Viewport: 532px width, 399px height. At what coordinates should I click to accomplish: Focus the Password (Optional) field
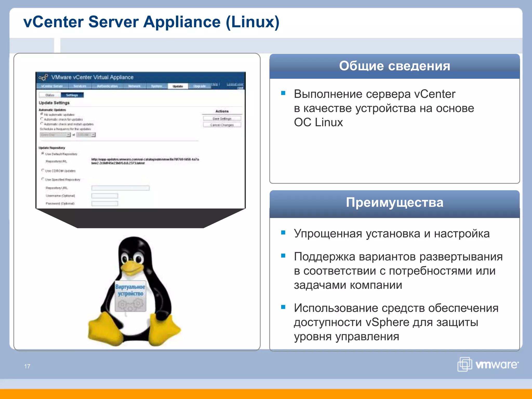105,203
